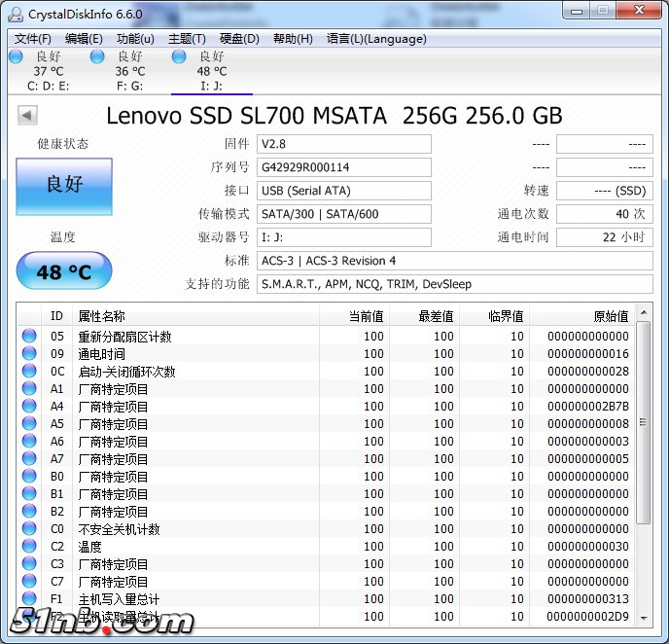The image size is (669, 644).
Task: Click the status orb for attribute F1
Action: coord(29,599)
